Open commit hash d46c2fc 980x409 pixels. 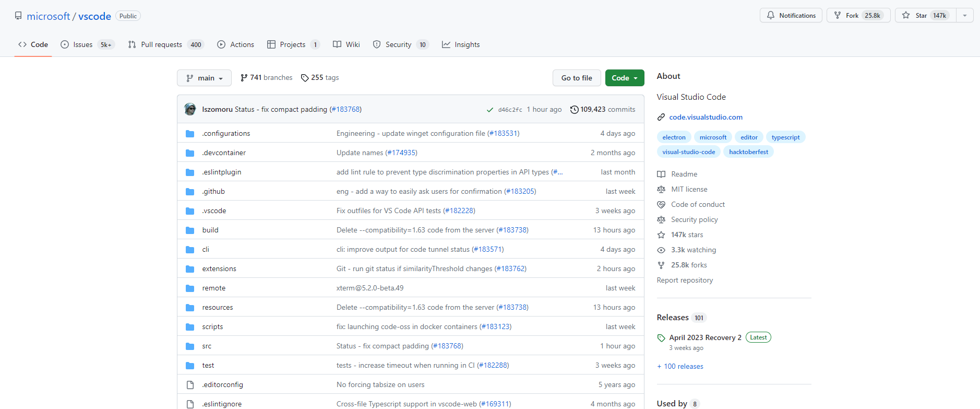[510, 110]
